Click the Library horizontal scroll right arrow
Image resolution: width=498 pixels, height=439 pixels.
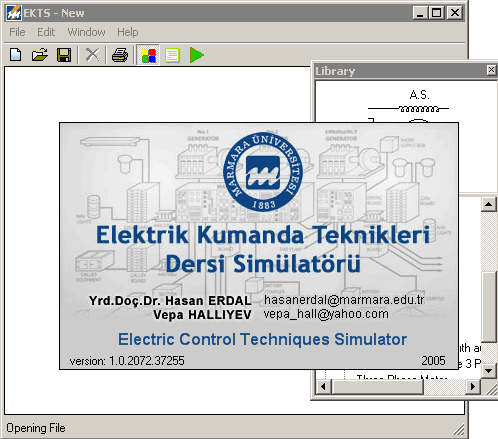coord(473,387)
